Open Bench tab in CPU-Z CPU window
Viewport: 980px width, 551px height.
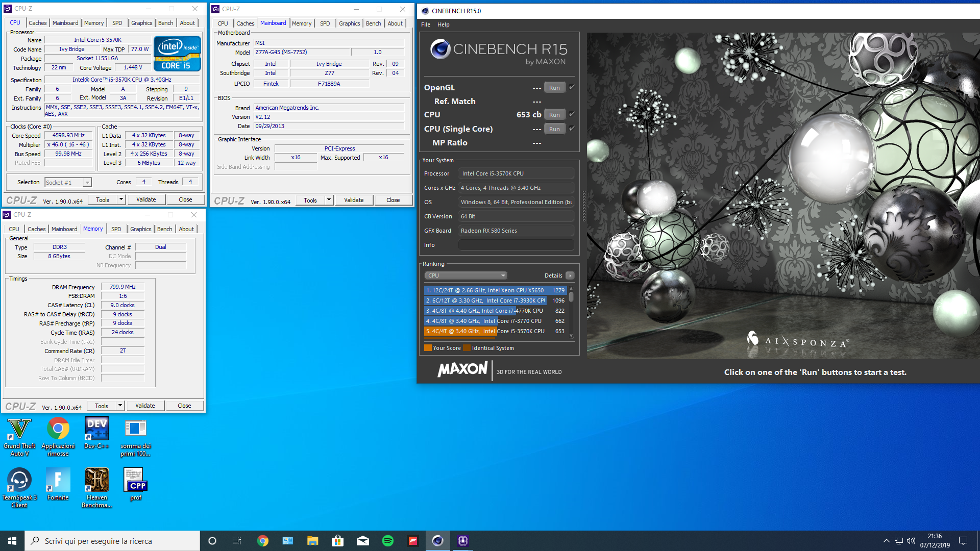pos(166,23)
